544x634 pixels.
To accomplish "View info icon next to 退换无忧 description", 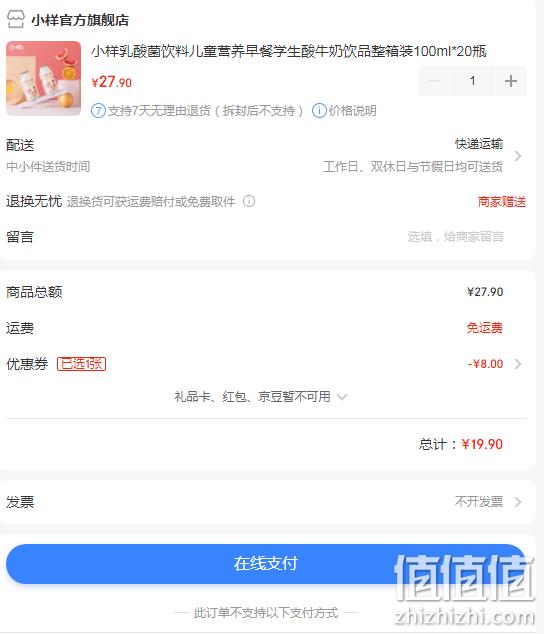I will coord(249,201).
